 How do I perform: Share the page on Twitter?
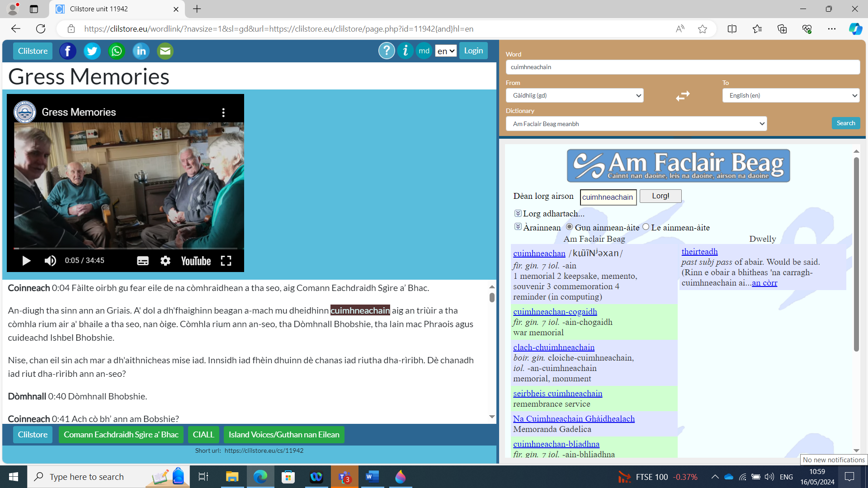click(x=92, y=51)
